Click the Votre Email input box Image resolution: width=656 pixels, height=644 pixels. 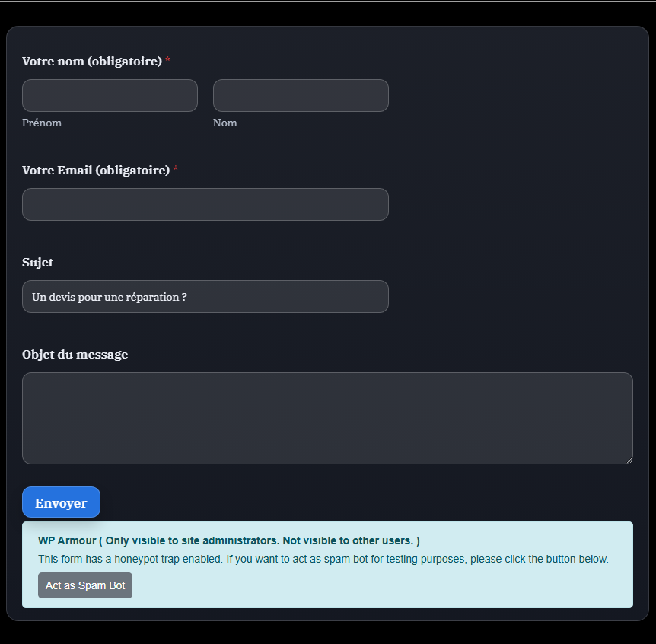(205, 205)
